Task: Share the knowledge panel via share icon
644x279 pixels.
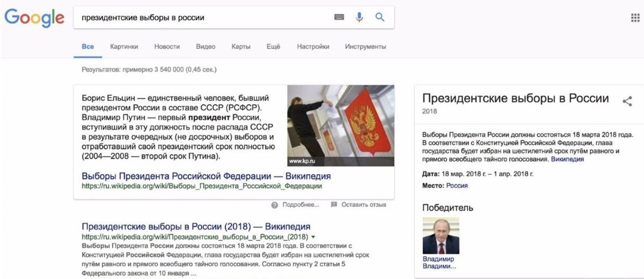Action: pos(627,101)
